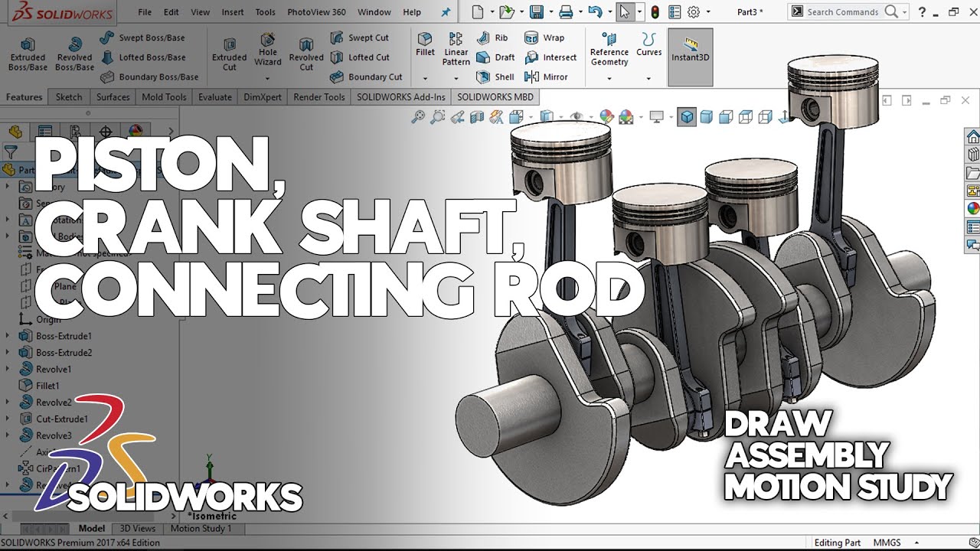Click the Previous View icon

tap(457, 117)
